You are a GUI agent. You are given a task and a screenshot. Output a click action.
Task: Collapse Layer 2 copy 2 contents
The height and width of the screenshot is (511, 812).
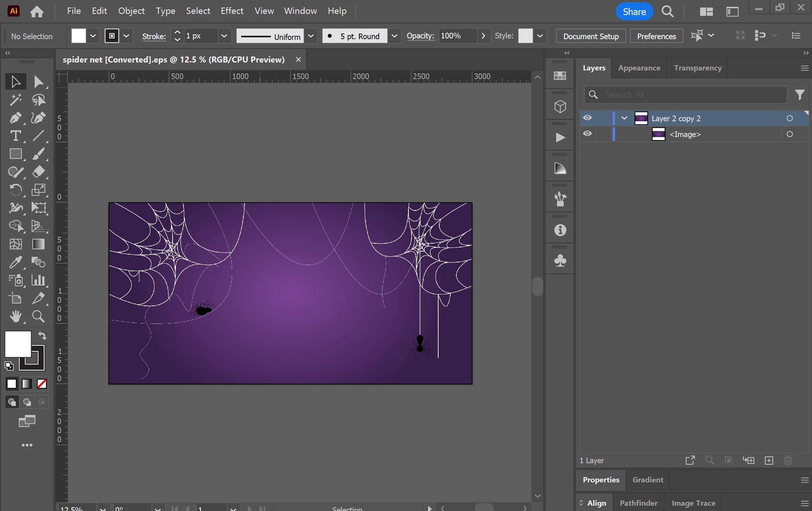pyautogui.click(x=624, y=118)
